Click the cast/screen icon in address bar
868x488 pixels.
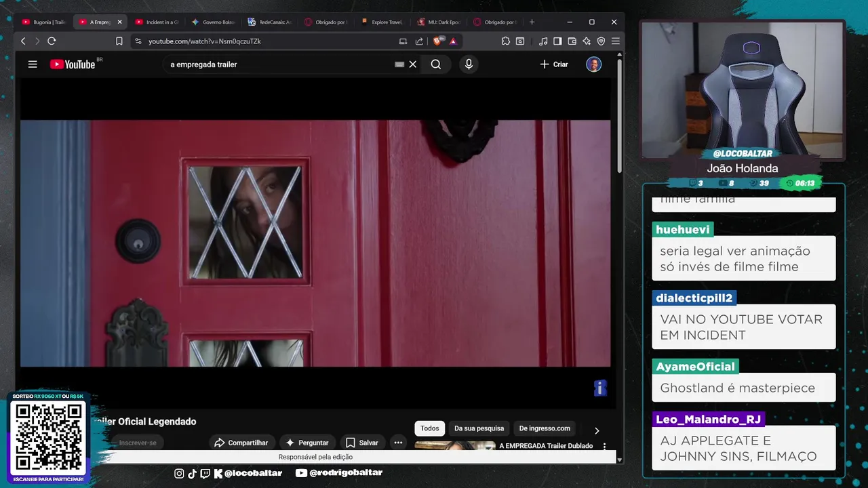403,41
